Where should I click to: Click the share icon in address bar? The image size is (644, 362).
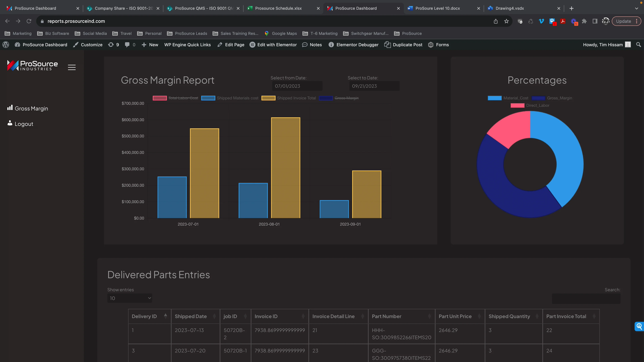pyautogui.click(x=496, y=21)
